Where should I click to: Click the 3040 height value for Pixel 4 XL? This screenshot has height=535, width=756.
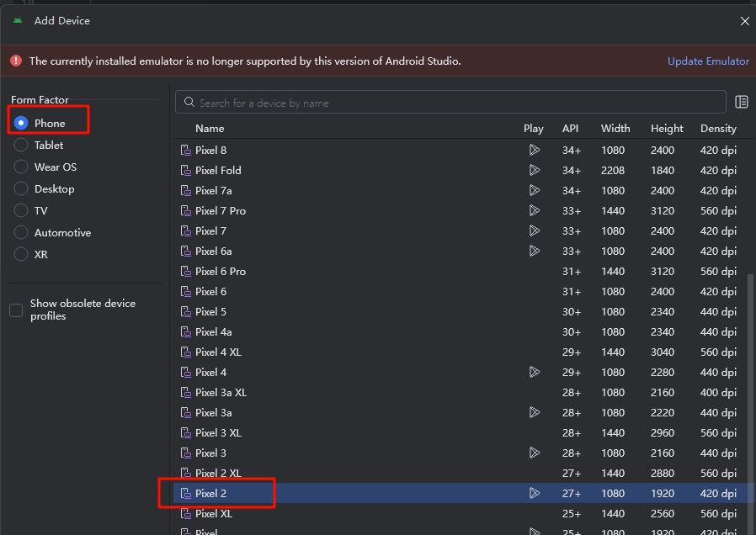(x=663, y=352)
